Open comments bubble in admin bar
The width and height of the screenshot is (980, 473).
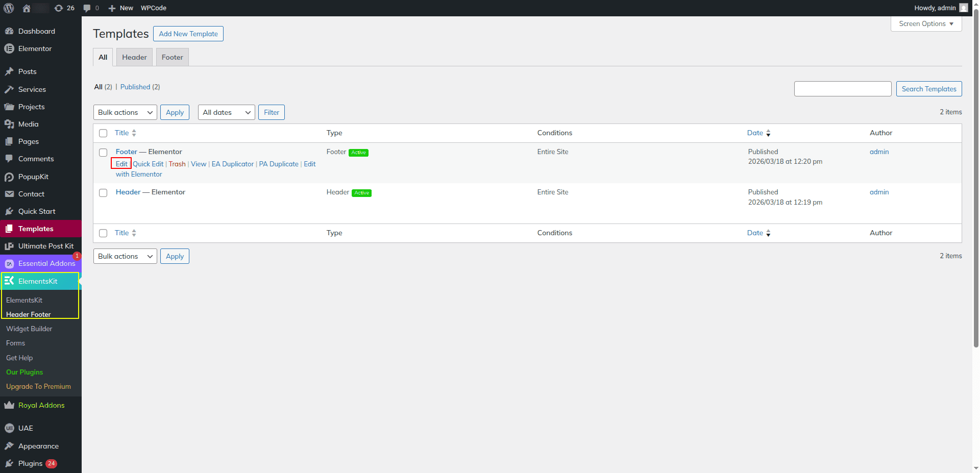[x=87, y=8]
